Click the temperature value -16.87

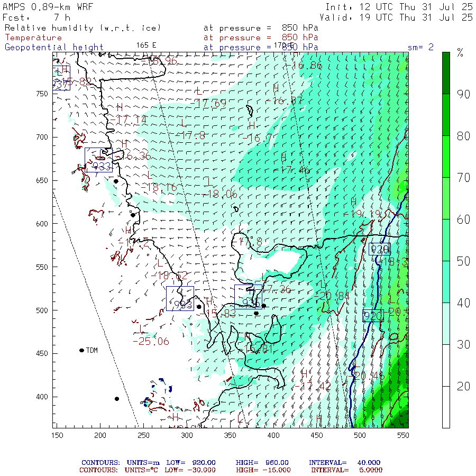coord(284,100)
